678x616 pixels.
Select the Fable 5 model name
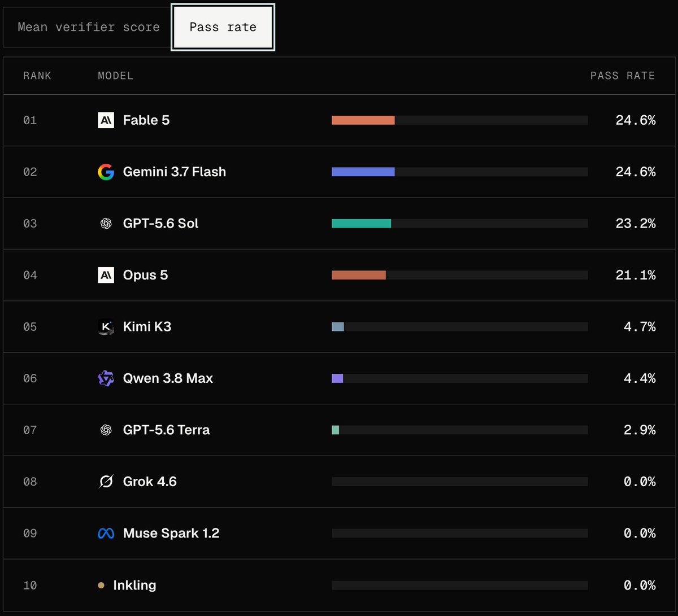click(146, 120)
